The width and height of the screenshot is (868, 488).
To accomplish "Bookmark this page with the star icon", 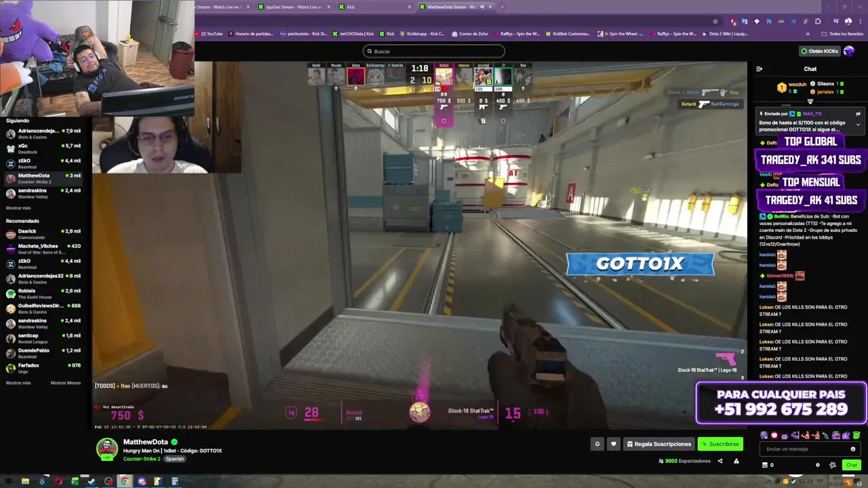I will pos(715,22).
